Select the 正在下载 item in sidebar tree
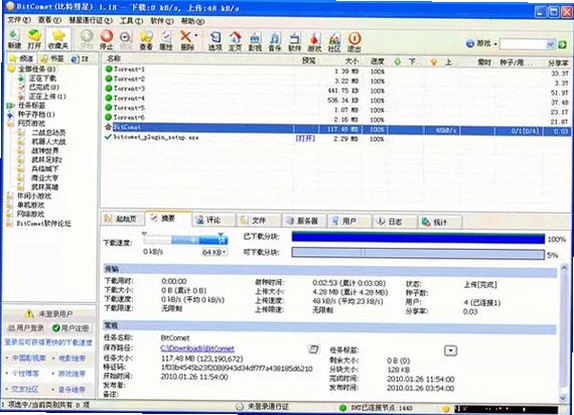The height and width of the screenshot is (415, 574). pos(42,78)
